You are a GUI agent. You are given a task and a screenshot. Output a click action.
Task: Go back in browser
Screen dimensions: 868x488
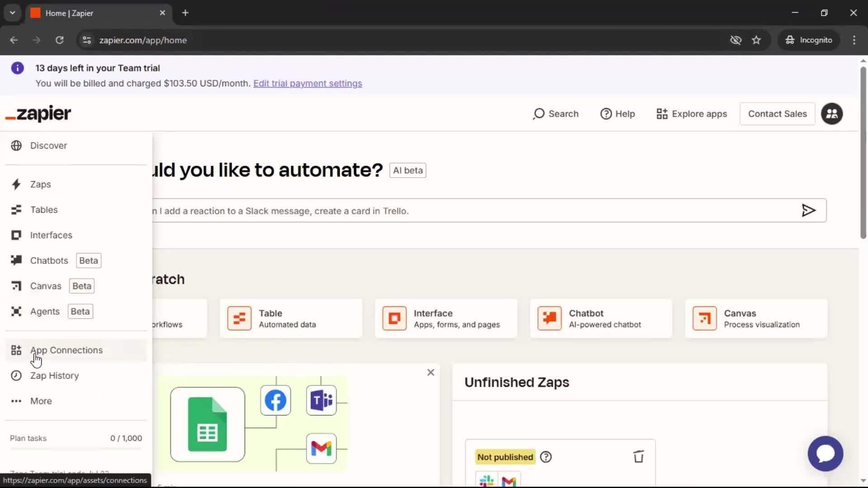coord(14,40)
